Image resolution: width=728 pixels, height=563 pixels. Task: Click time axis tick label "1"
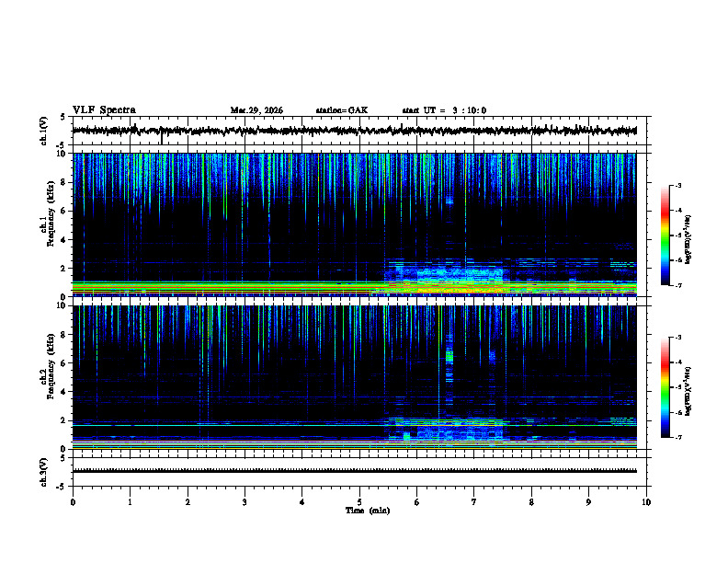[x=130, y=502]
